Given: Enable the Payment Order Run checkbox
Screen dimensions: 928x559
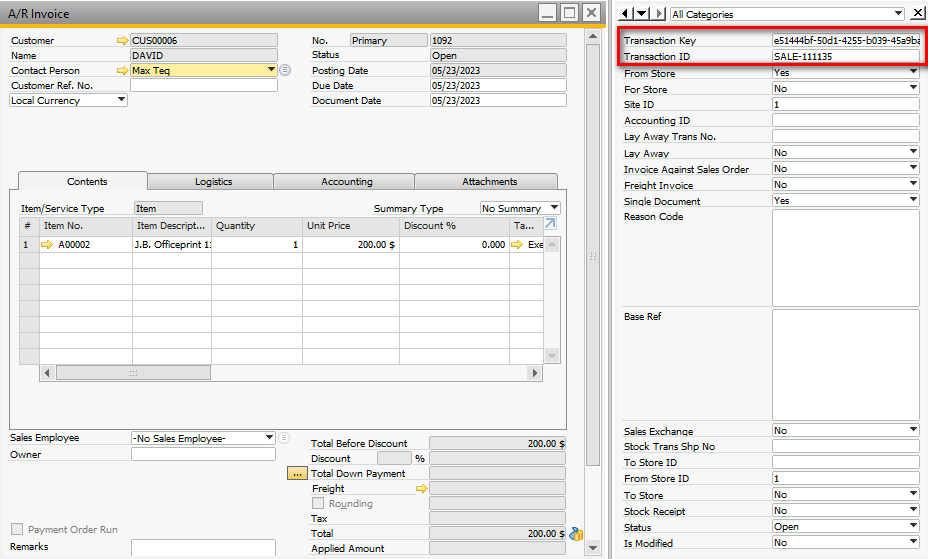Looking at the screenshot, I should click(16, 529).
